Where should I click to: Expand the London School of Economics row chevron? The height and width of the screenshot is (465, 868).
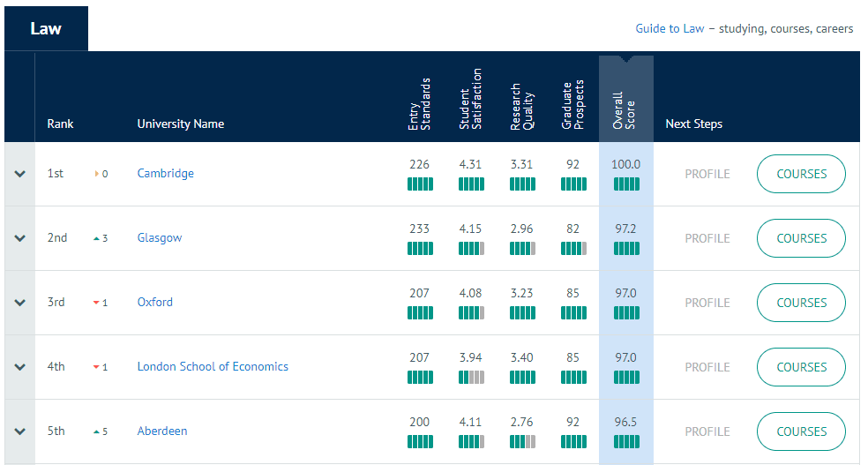point(20,367)
